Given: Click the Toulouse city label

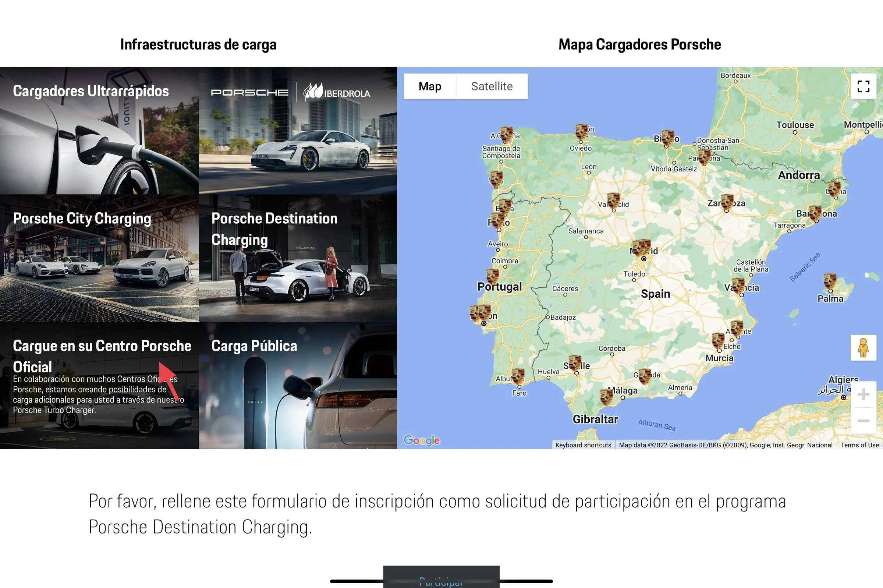Looking at the screenshot, I should pos(795,125).
